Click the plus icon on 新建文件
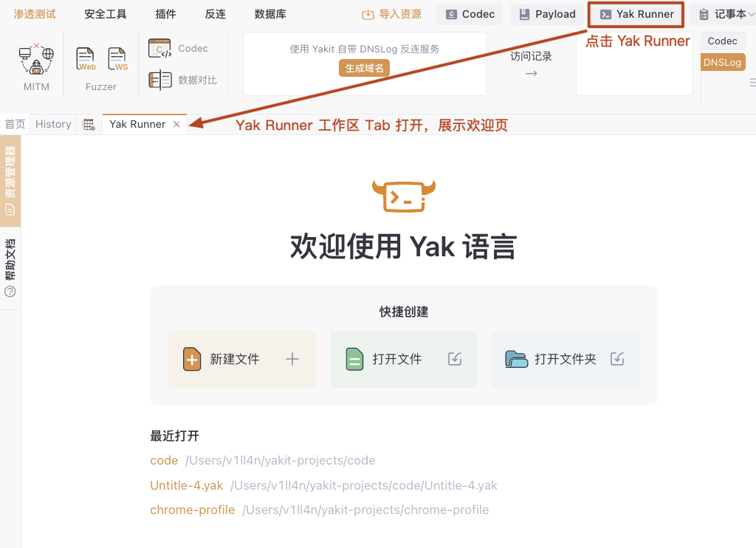756x548 pixels. point(292,359)
